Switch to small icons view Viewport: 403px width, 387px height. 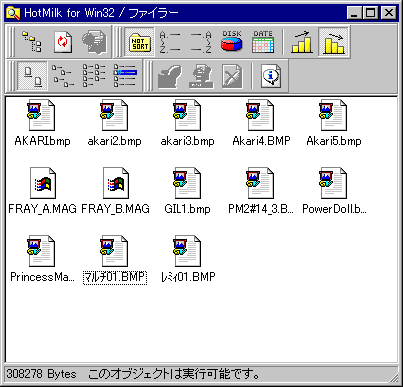point(63,76)
